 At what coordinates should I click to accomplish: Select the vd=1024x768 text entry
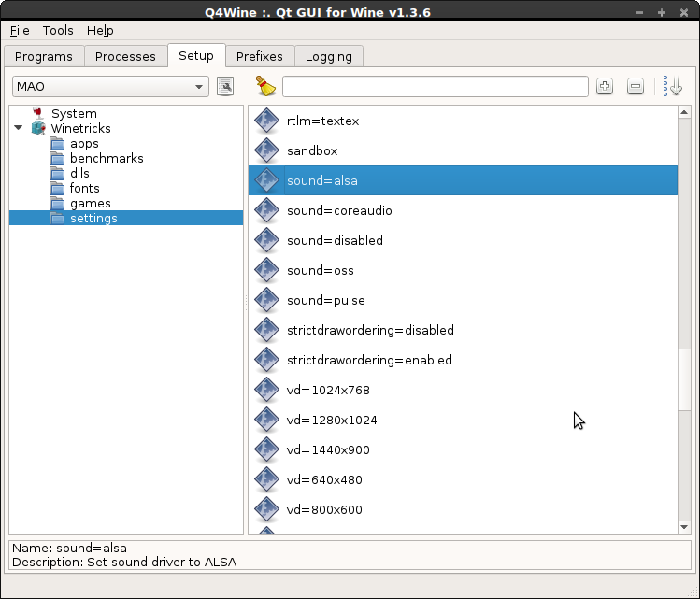click(328, 390)
